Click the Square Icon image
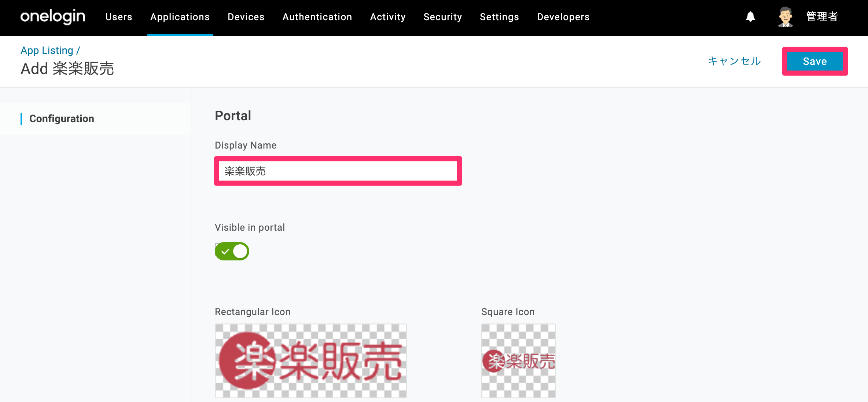Image resolution: width=868 pixels, height=402 pixels. [518, 361]
